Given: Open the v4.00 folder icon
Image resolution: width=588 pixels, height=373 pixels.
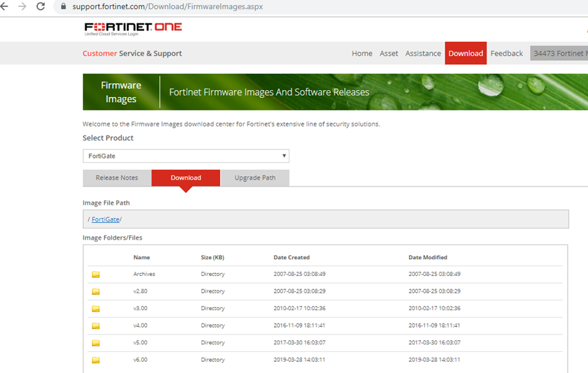Looking at the screenshot, I should click(96, 326).
